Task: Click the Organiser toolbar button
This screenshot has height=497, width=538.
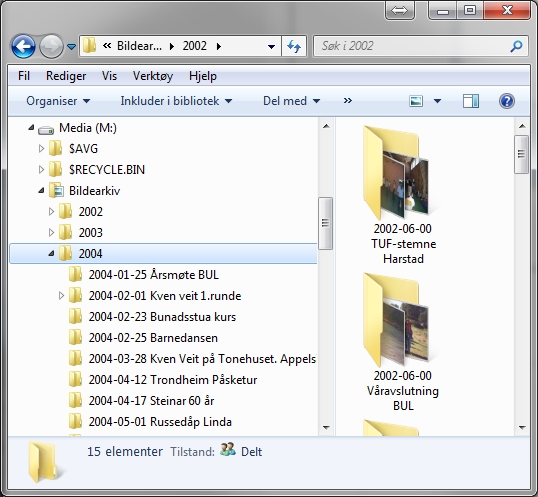Action: point(58,101)
